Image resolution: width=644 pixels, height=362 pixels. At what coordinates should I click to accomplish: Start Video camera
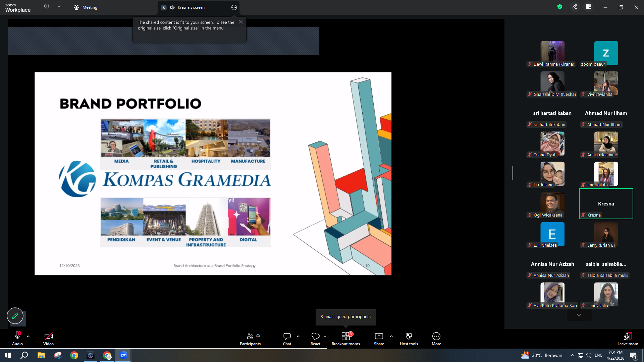[x=48, y=339]
